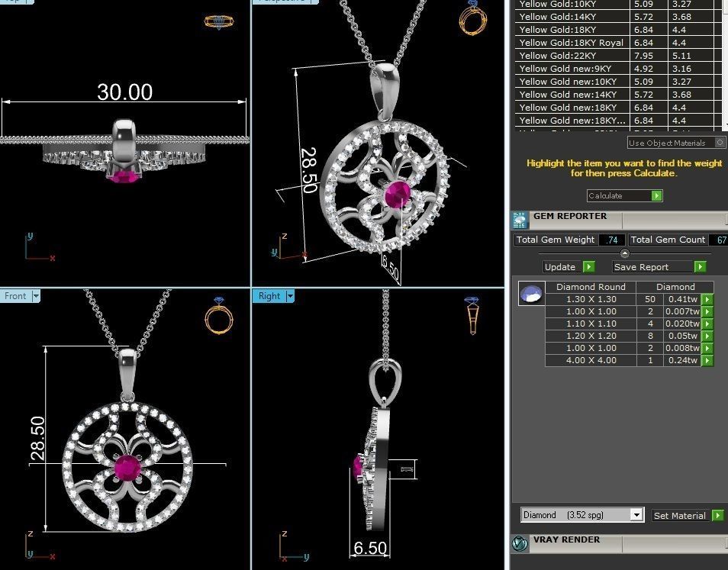The image size is (728, 570).
Task: Click the 6.50 dimension in Right viewport
Action: tap(369, 548)
